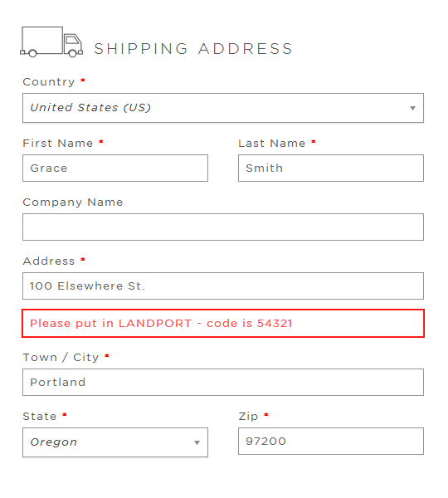This screenshot has width=448, height=498.
Task: Click the State dropdown arrow
Action: tap(197, 442)
